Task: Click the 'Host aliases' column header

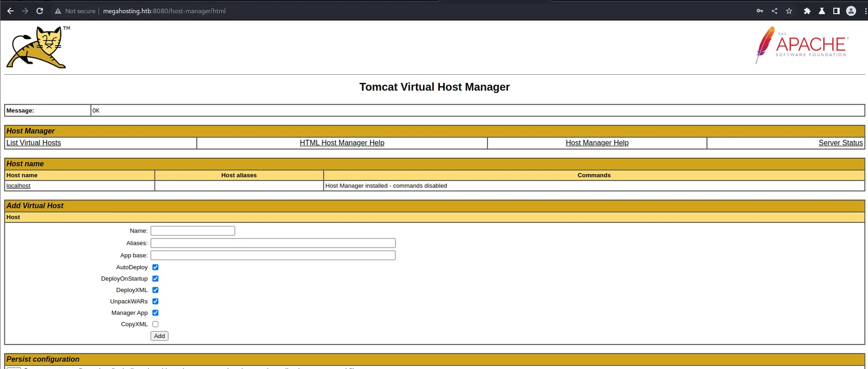Action: tap(239, 176)
